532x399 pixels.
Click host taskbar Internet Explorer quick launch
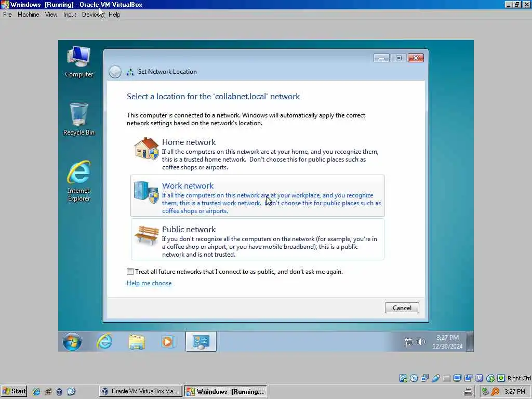(36, 392)
